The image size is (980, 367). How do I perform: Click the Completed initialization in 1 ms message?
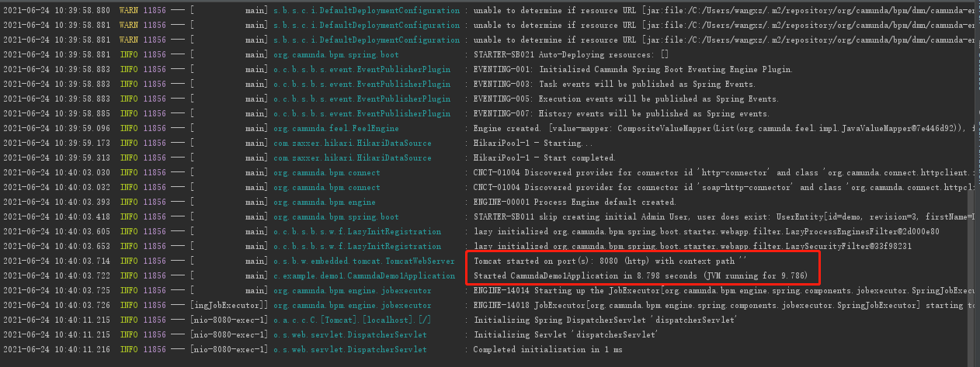click(x=549, y=349)
